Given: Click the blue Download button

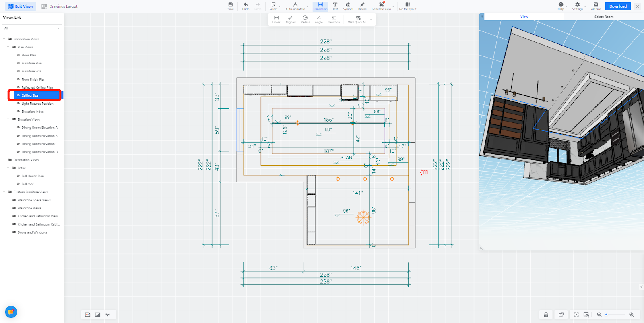Looking at the screenshot, I should click(618, 6).
